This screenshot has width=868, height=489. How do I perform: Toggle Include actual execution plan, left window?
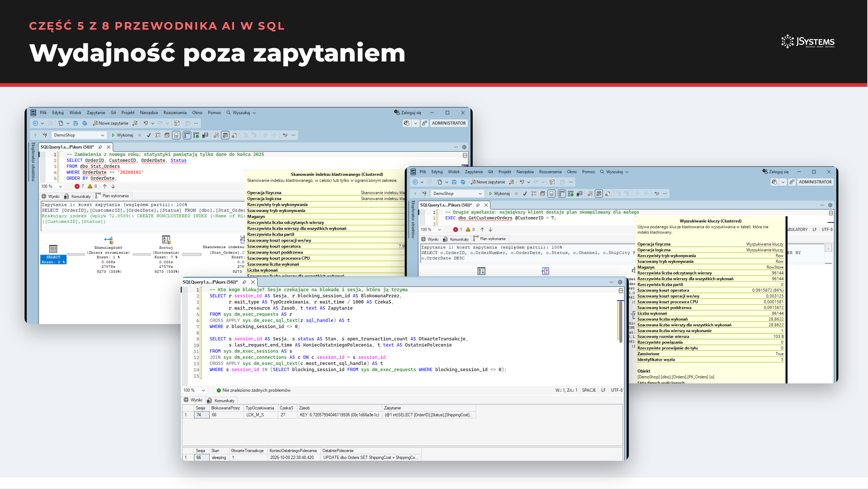187,135
